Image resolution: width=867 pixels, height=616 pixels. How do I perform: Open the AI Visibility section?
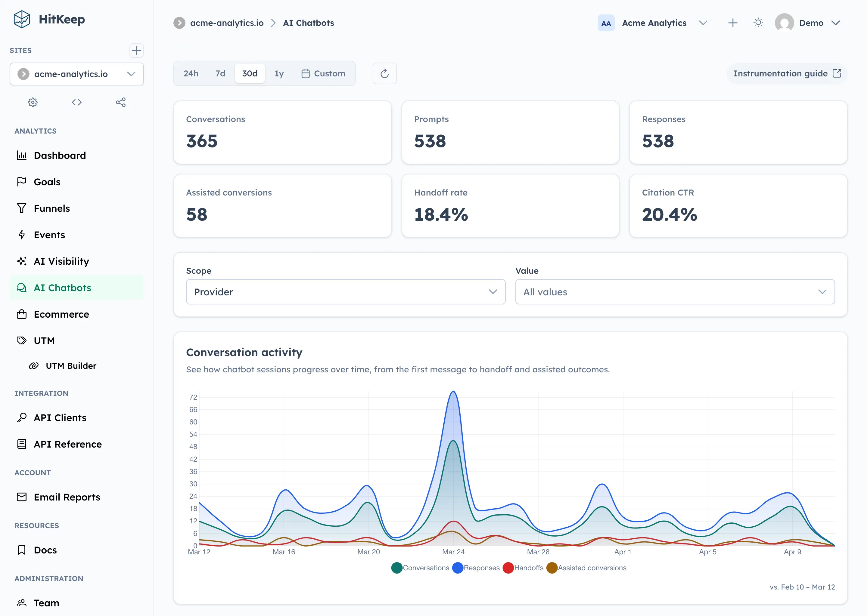click(x=61, y=261)
